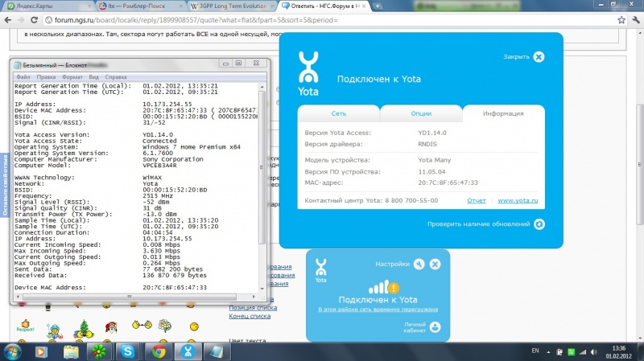This screenshot has height=361, width=644.
Task: Close the Yota info panel with the X icon
Action: point(539,56)
